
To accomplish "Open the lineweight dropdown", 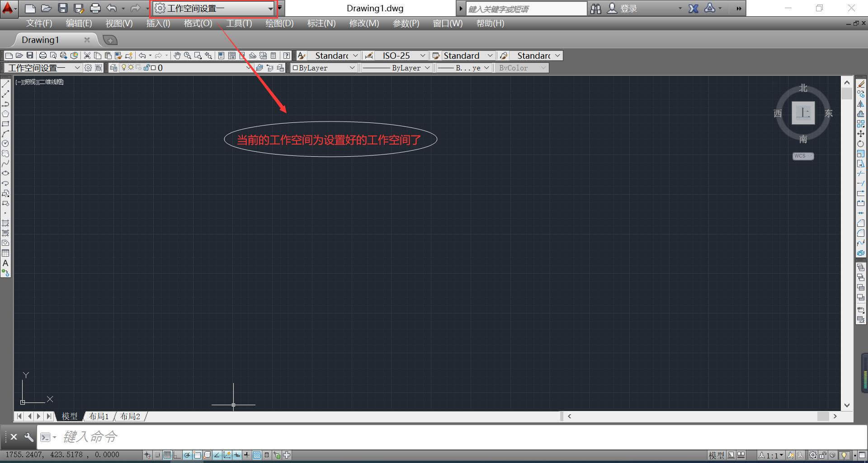I will click(486, 68).
